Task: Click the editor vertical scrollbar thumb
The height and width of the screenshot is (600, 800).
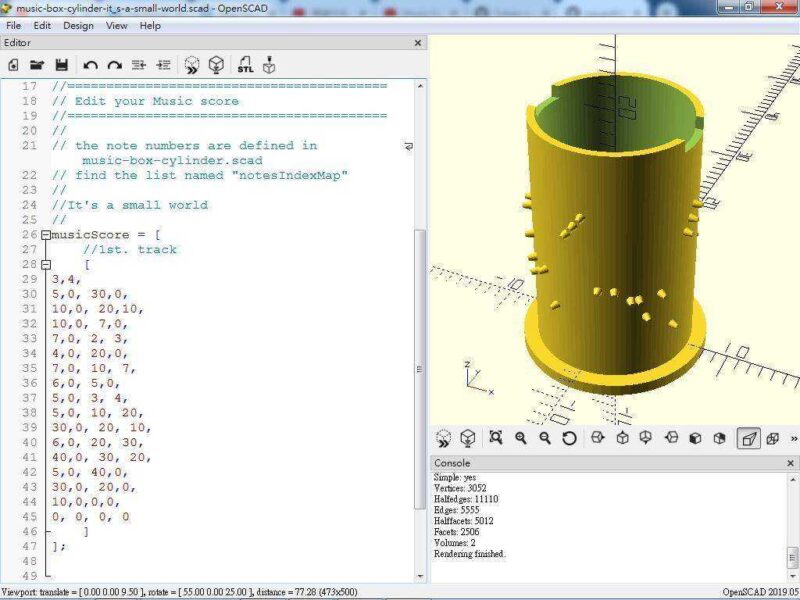Action: (420, 368)
